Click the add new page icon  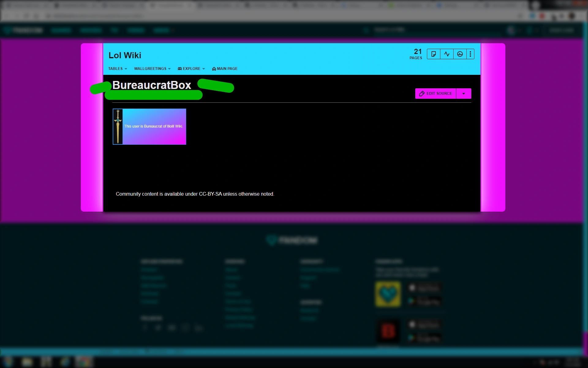click(x=433, y=54)
